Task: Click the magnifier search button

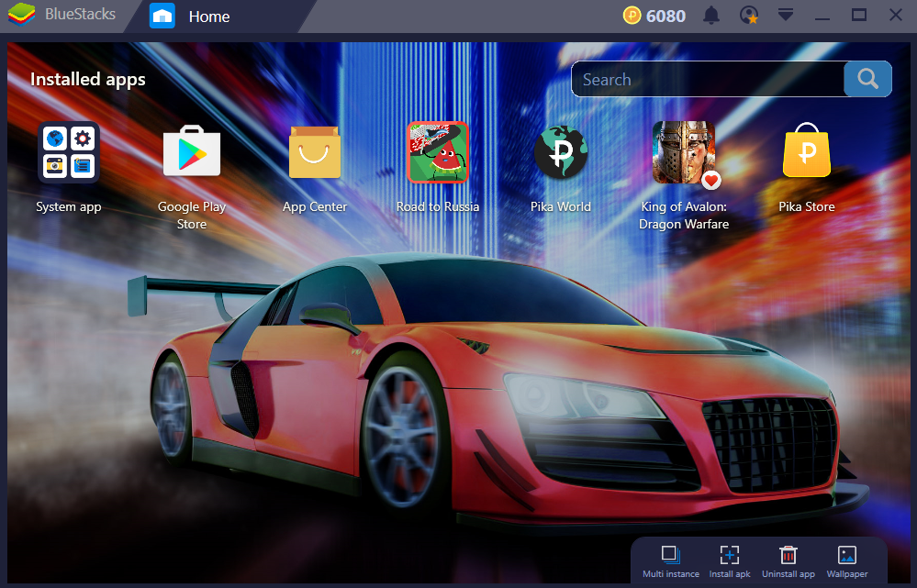Action: [x=867, y=79]
